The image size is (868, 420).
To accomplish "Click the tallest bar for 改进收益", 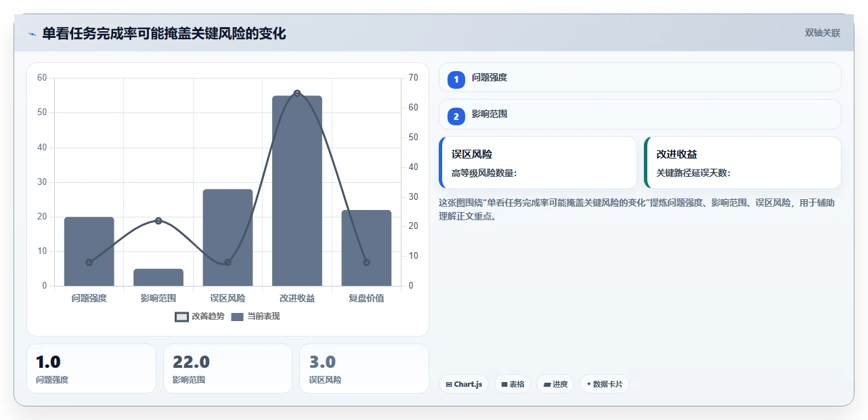I will (297, 191).
